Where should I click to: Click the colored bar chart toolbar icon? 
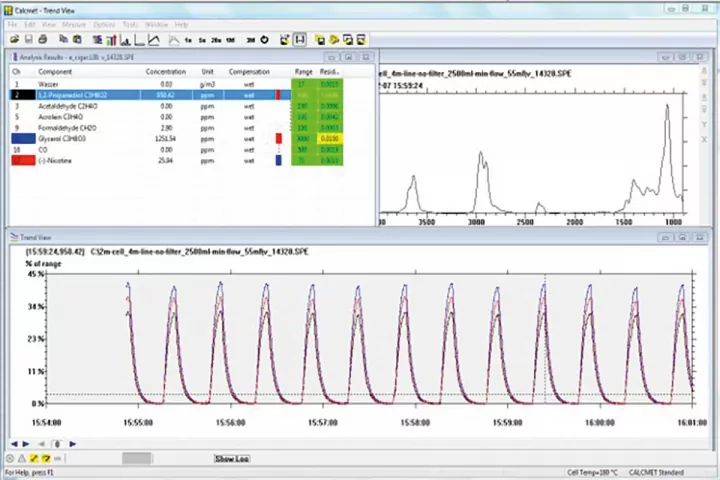point(111,40)
